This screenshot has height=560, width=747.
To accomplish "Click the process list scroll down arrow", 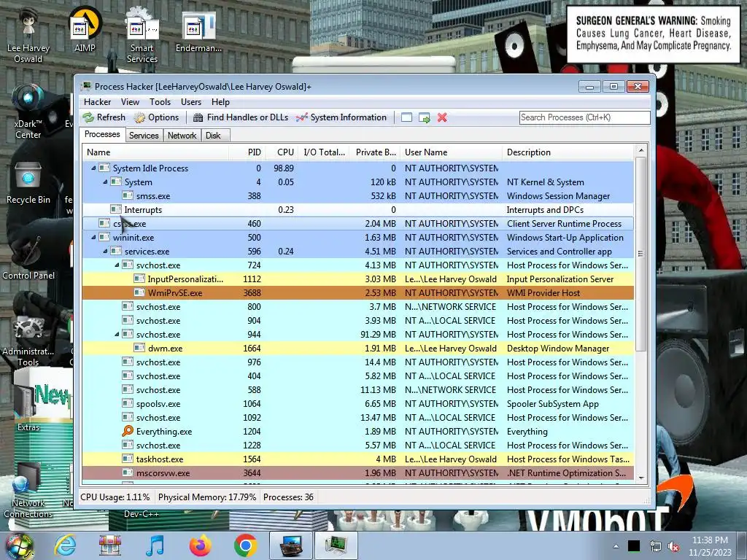I will tap(640, 478).
